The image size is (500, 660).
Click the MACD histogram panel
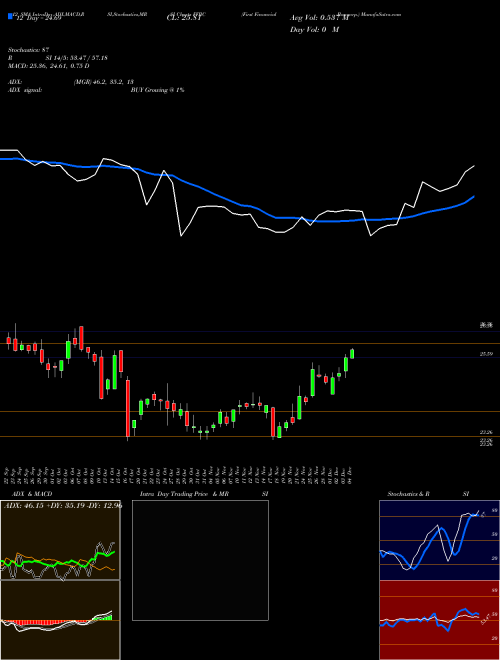coord(60,620)
